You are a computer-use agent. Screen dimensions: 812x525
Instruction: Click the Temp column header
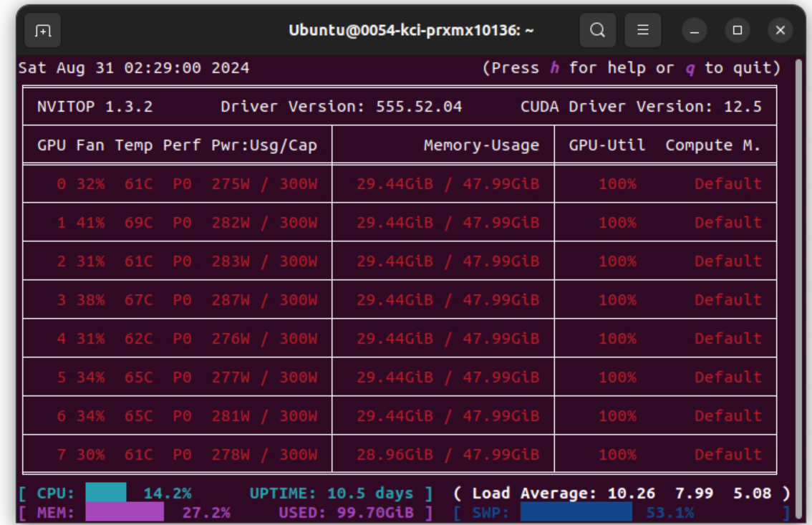point(134,145)
